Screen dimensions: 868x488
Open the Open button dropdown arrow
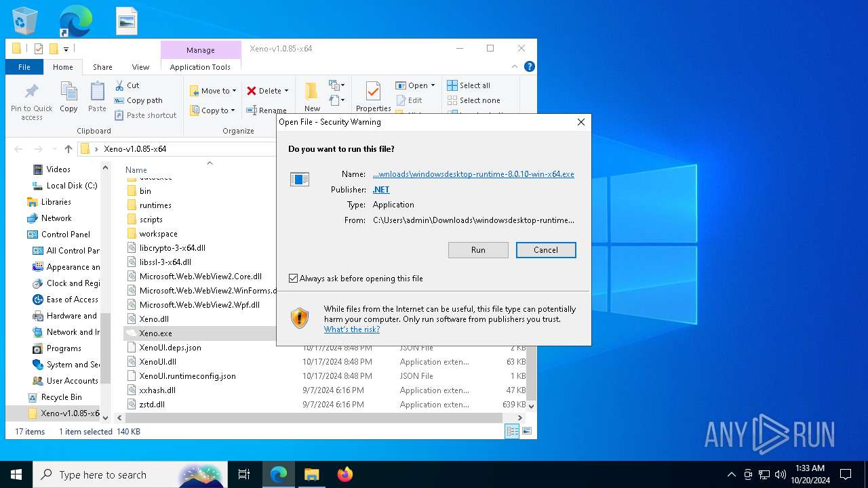coord(433,85)
